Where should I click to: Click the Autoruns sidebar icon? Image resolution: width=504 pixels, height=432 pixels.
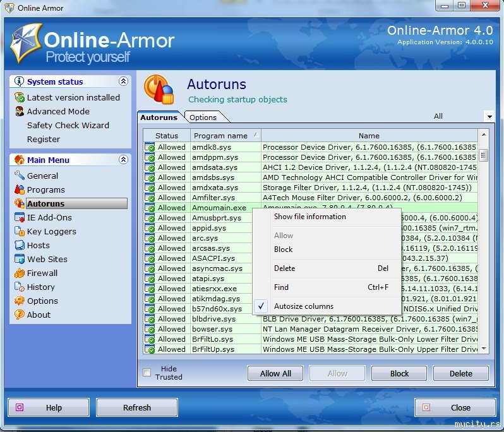click(20, 203)
